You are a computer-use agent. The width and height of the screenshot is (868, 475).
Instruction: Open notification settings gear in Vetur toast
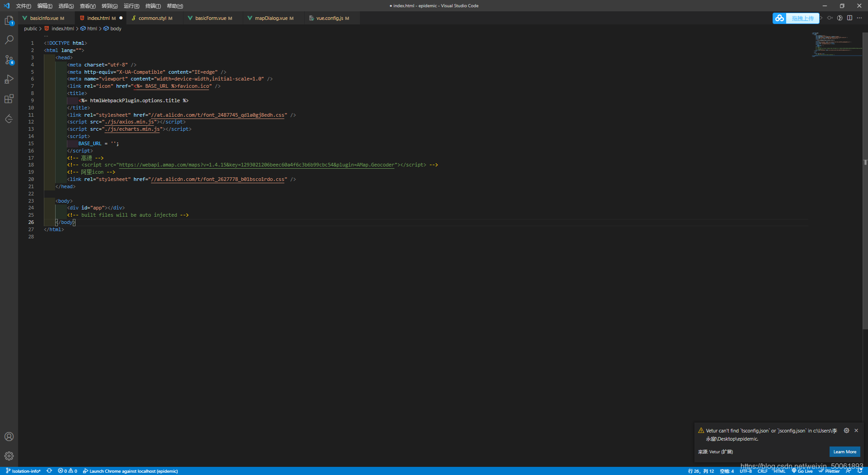tap(846, 431)
